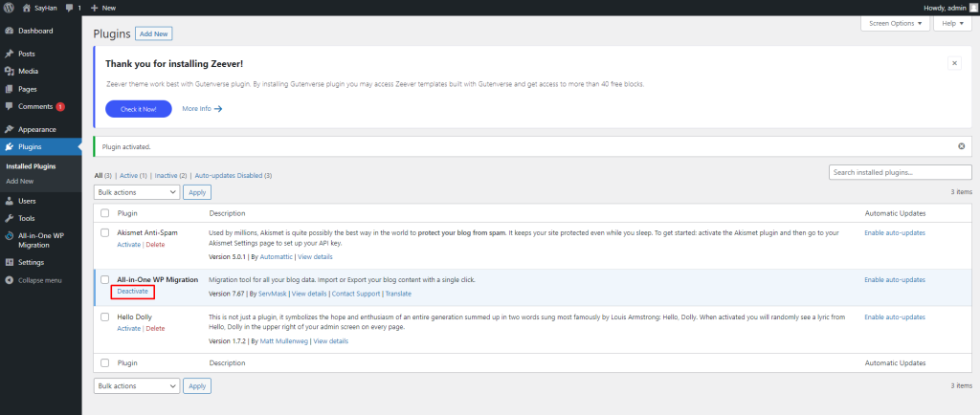
Task: Open Appearance via the paintbrush icon
Action: (x=9, y=129)
